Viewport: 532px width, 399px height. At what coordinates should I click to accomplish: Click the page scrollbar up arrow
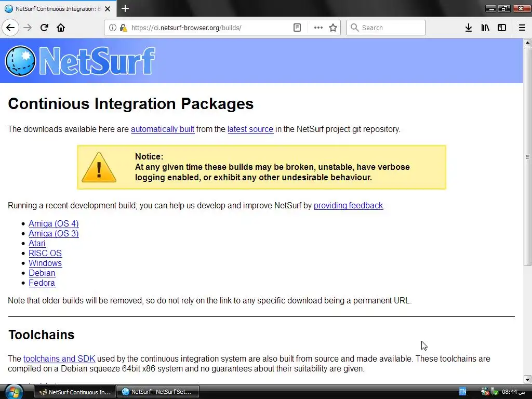[527, 43]
